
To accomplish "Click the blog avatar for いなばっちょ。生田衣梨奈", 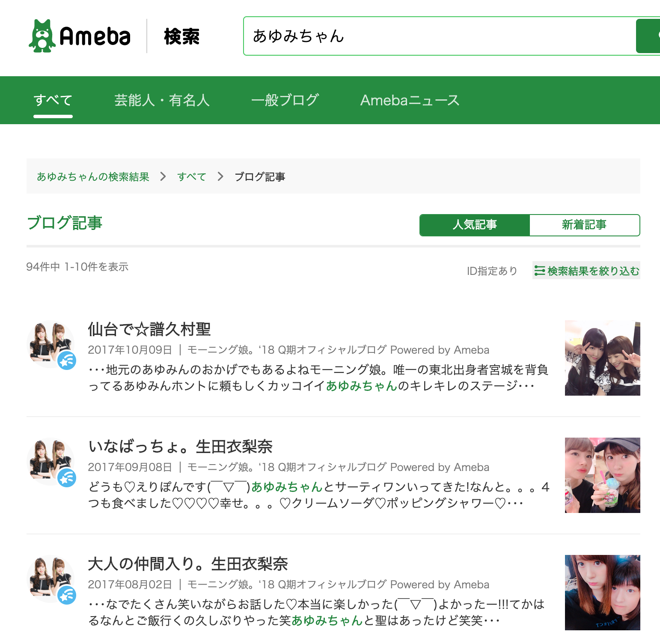I will (x=51, y=462).
